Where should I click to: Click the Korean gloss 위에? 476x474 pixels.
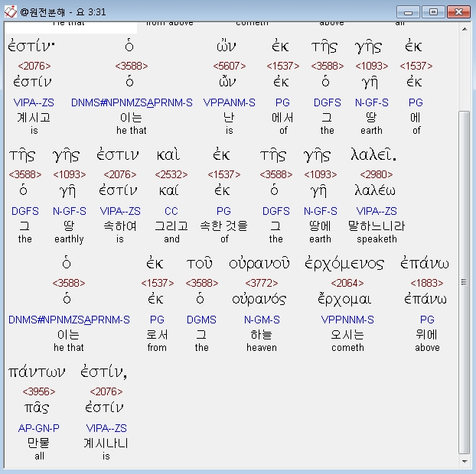click(426, 335)
